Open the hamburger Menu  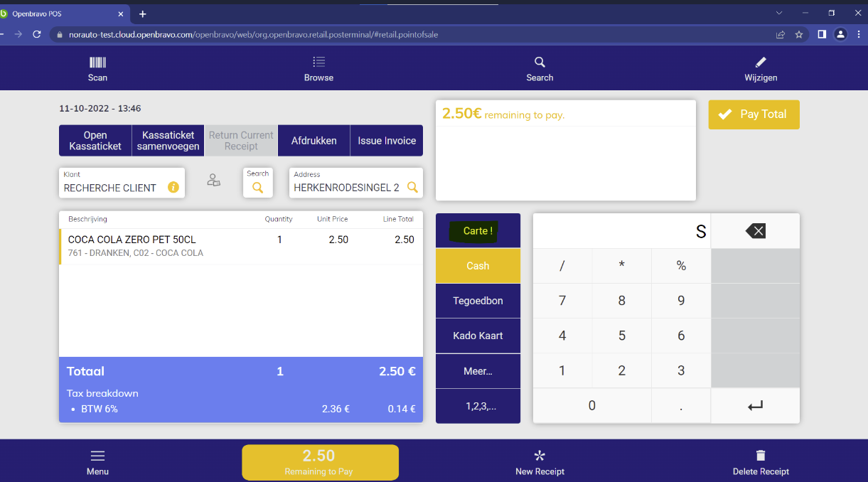97,462
